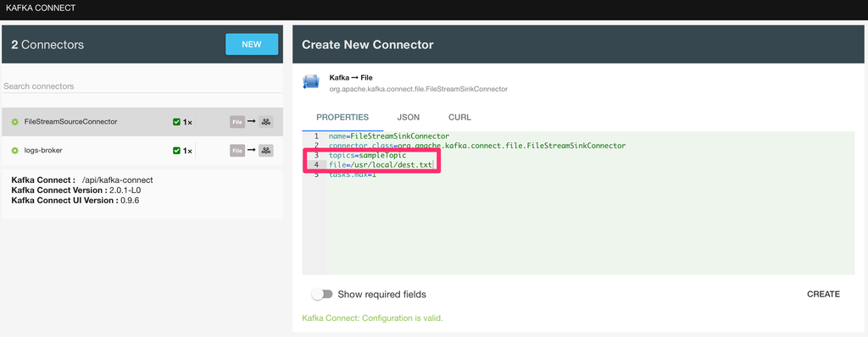
Task: Click the file=/usr/local/dest.txt line
Action: pos(380,165)
